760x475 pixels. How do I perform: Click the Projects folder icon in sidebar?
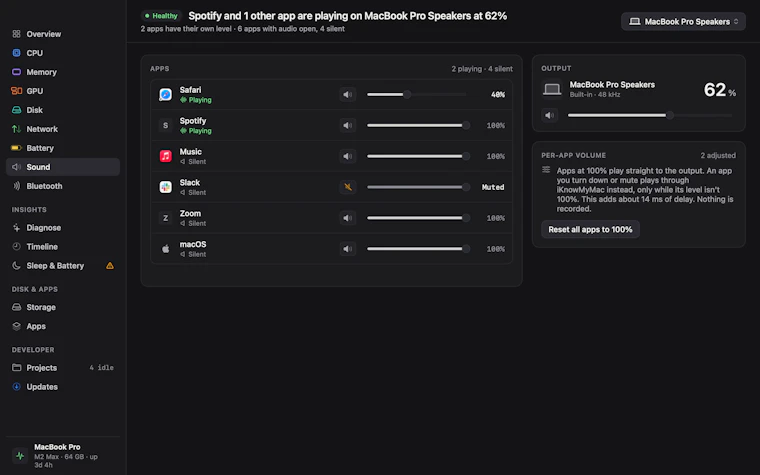point(16,367)
